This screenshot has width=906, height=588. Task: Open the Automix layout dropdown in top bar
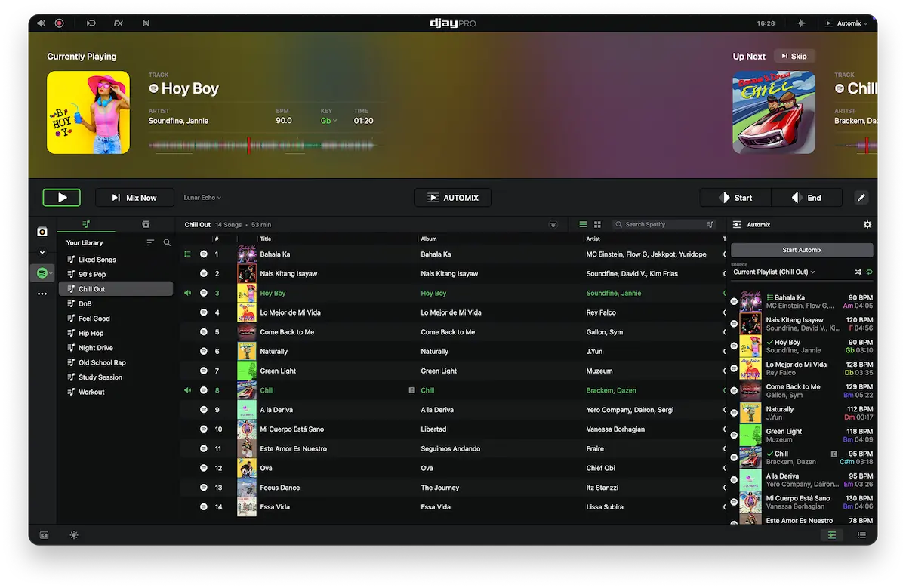pos(847,23)
